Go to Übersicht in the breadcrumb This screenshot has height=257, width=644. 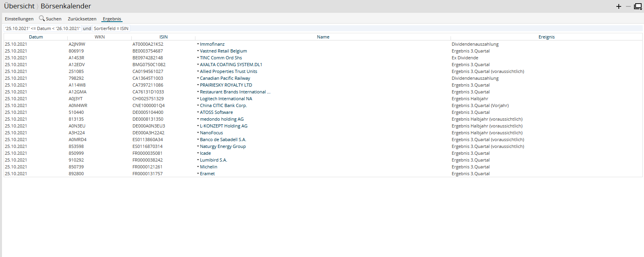tap(19, 6)
